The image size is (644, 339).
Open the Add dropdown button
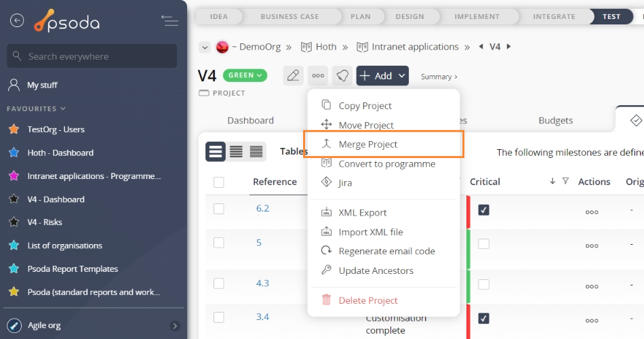tap(382, 75)
